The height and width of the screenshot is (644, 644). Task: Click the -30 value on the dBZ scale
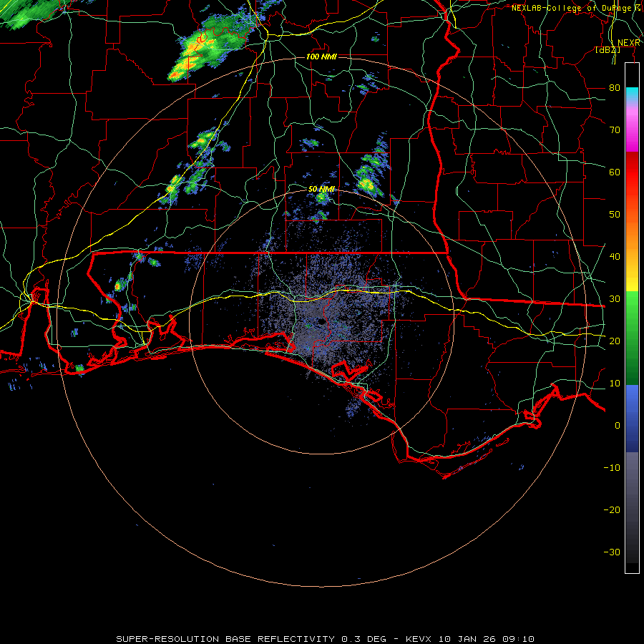click(x=612, y=552)
